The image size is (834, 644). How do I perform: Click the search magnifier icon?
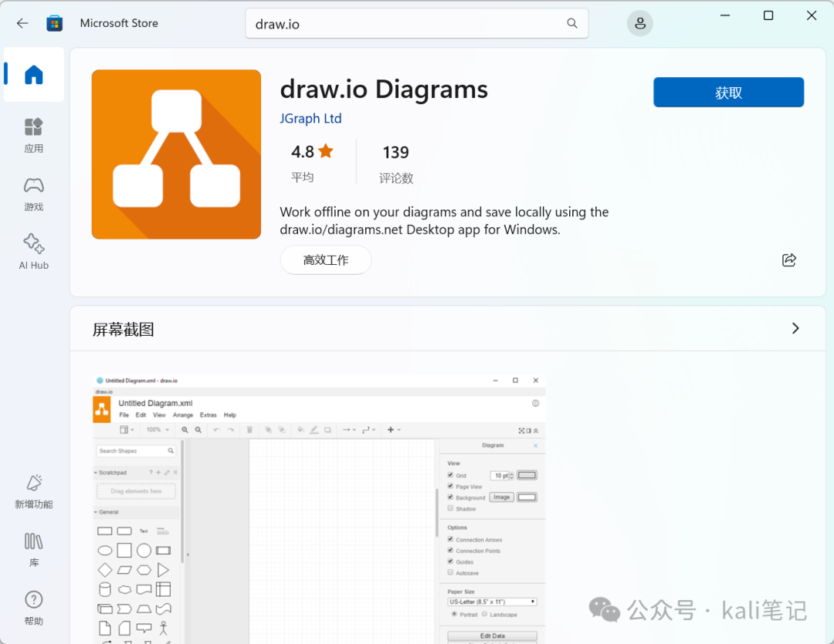[571, 23]
